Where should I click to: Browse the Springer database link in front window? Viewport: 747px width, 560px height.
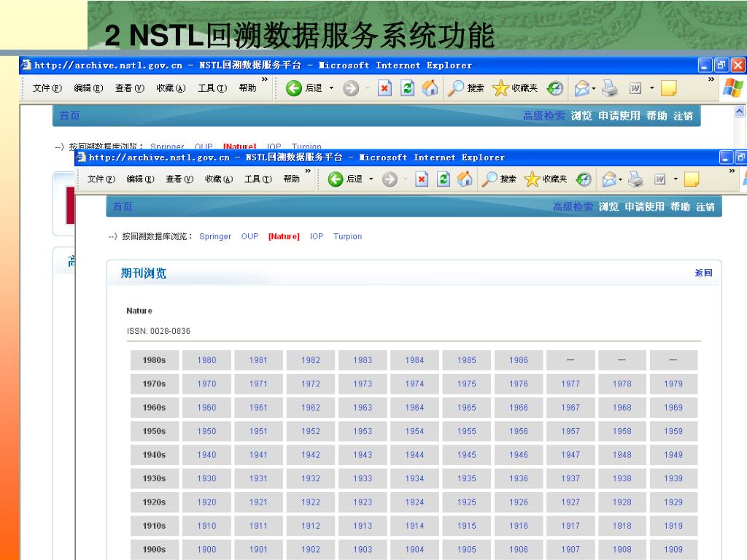coord(215,237)
